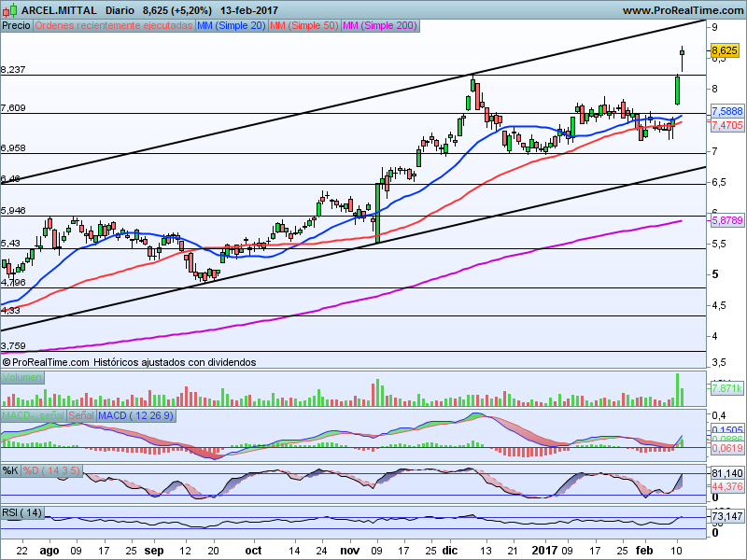Click the 'nov' label on time axis
Image resolution: width=747 pixels, height=560 pixels.
click(350, 551)
